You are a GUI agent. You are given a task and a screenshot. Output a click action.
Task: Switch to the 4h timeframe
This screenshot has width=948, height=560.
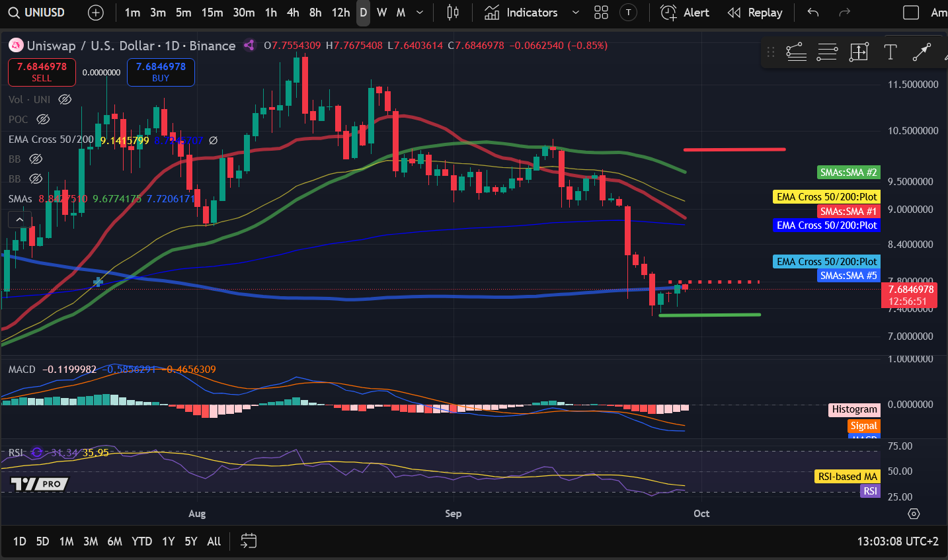(x=293, y=13)
